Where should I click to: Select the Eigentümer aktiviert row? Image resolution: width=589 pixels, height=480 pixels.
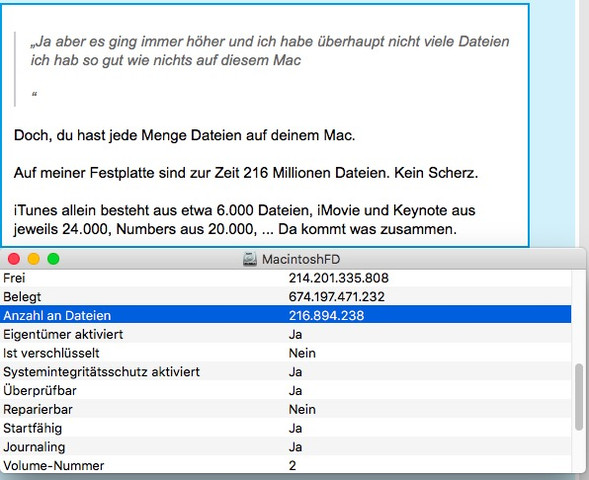click(x=285, y=334)
